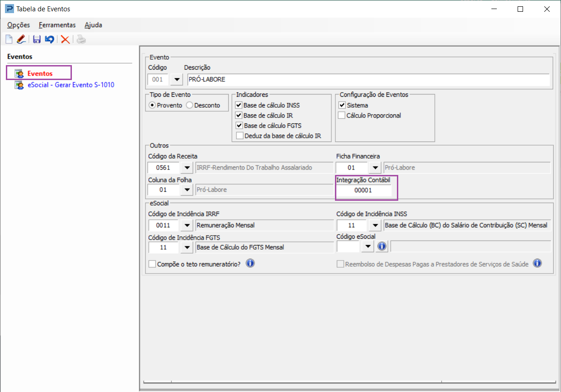Viewport: 561px width, 392px height.
Task: Click the 'Eventos' panel heading
Action: click(x=20, y=57)
